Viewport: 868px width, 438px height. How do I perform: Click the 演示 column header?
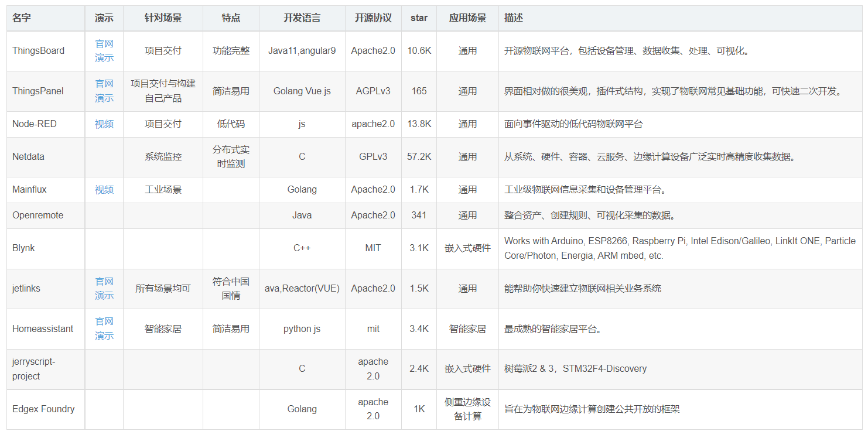pos(104,18)
